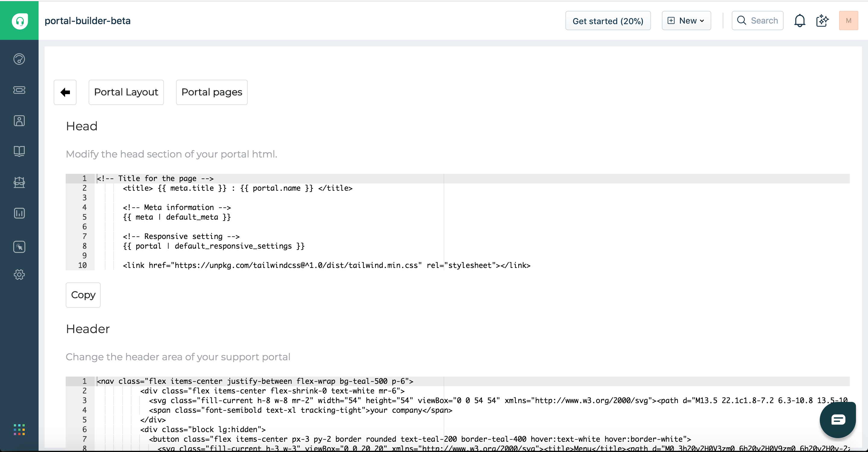Open the app switcher grid icon
This screenshot has height=452, width=868.
(19, 429)
